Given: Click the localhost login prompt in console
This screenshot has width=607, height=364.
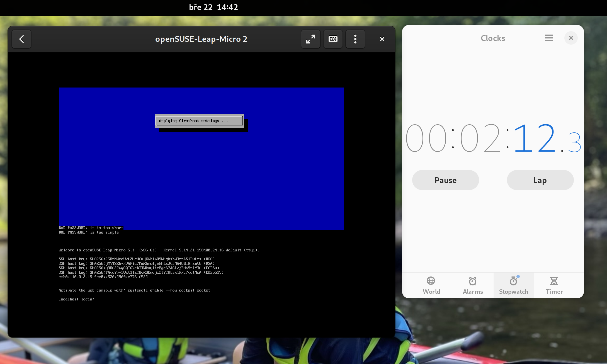Looking at the screenshot, I should [x=76, y=299].
